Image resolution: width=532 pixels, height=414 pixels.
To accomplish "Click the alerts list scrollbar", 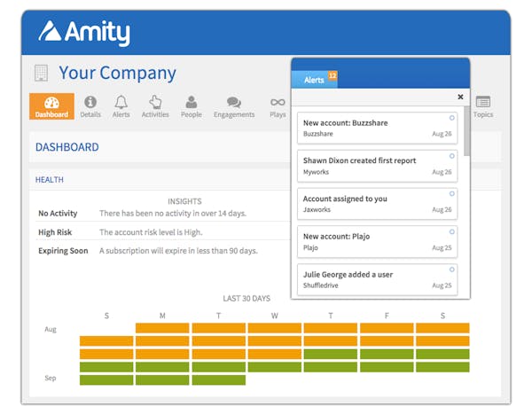I will click(x=467, y=130).
